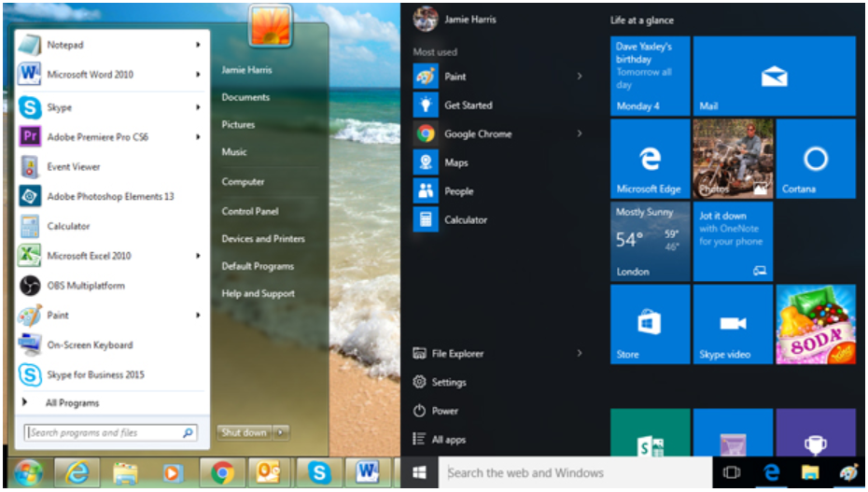This screenshot has width=868, height=492.
Task: Launch Adobe Photoshop Elements 13
Action: (111, 196)
